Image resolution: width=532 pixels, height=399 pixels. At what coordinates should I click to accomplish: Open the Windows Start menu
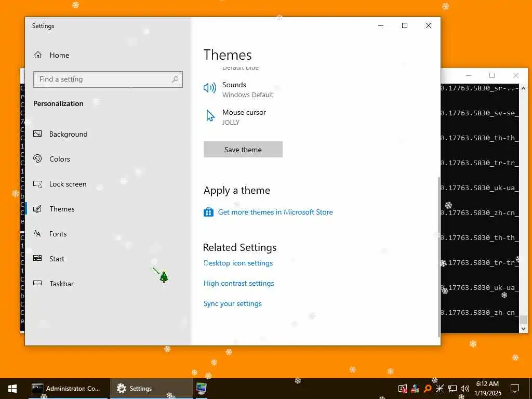12,389
